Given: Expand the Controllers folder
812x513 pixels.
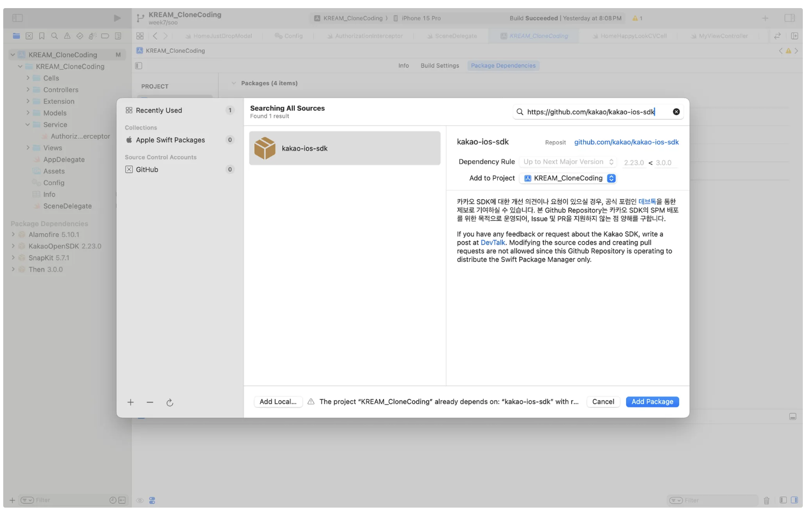Looking at the screenshot, I should [x=28, y=90].
